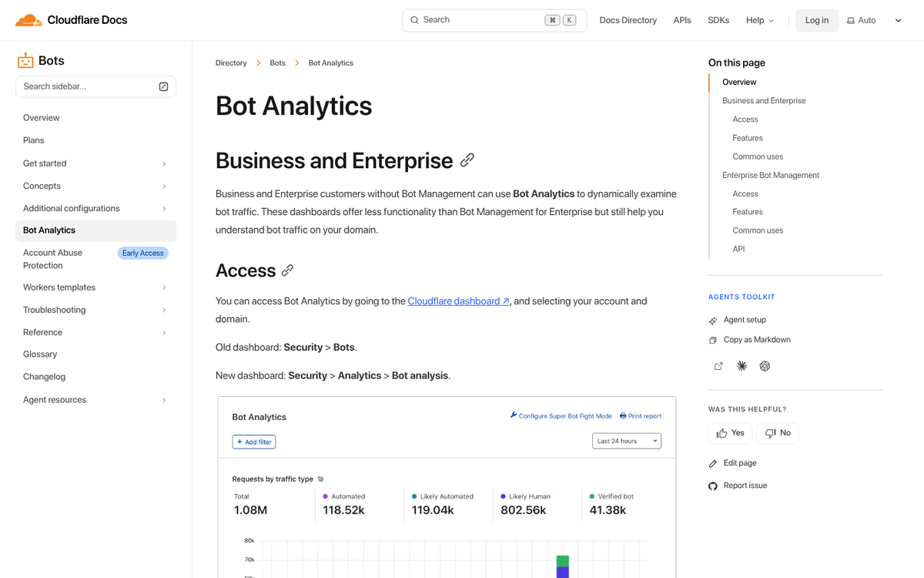924x578 pixels.
Task: Switch the Auto theme selector
Action: tap(861, 19)
